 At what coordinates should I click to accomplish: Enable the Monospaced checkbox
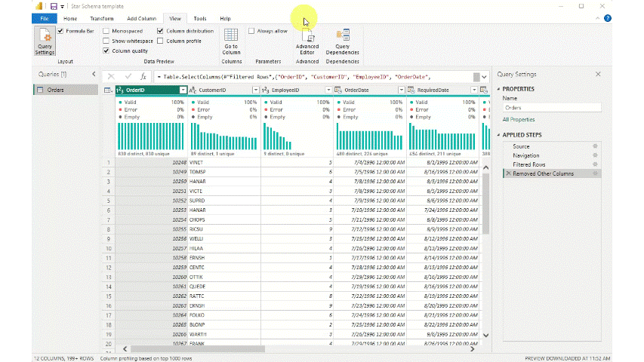coord(106,31)
